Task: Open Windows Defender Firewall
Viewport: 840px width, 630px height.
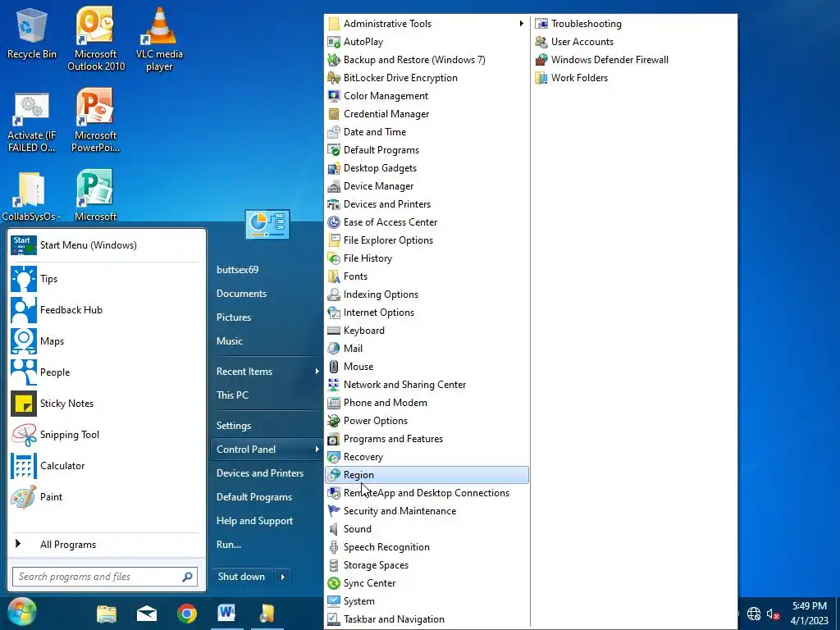Action: [634, 59]
